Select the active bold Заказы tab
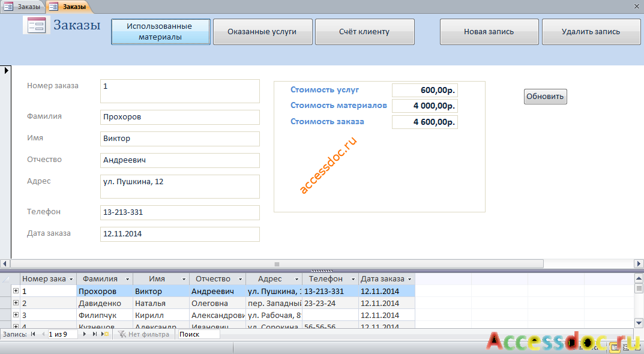 68,7
